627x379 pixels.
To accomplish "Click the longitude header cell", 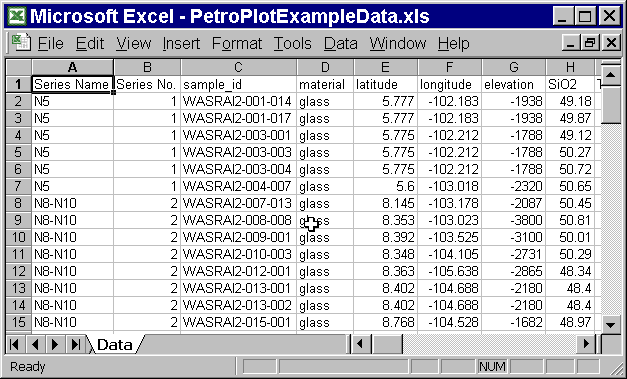I will 449,84.
